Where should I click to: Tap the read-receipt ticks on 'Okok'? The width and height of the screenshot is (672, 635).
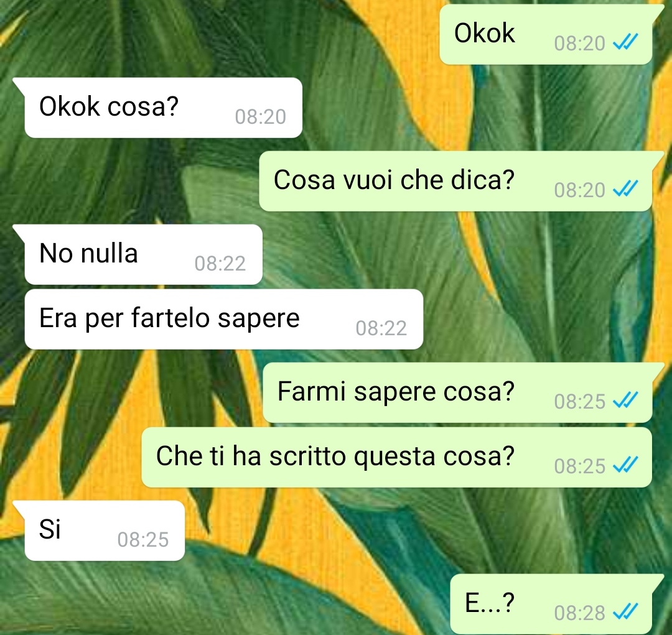coord(625,42)
